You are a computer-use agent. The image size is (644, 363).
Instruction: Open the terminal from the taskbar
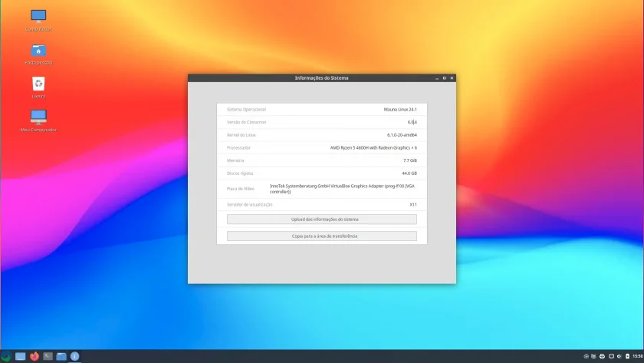(x=48, y=356)
